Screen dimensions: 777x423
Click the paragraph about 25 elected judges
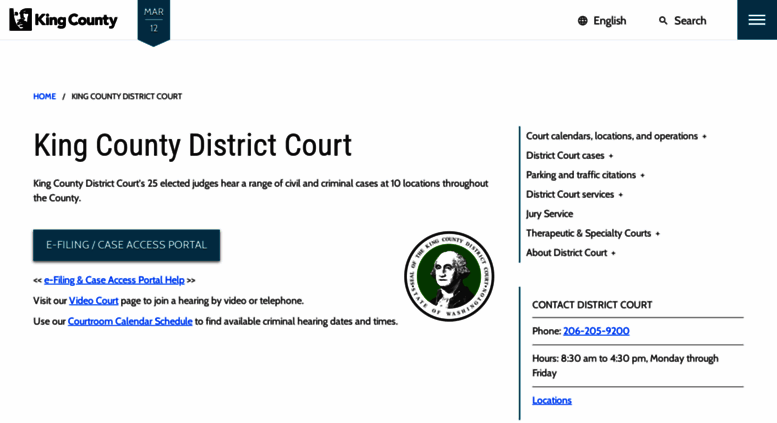point(261,191)
